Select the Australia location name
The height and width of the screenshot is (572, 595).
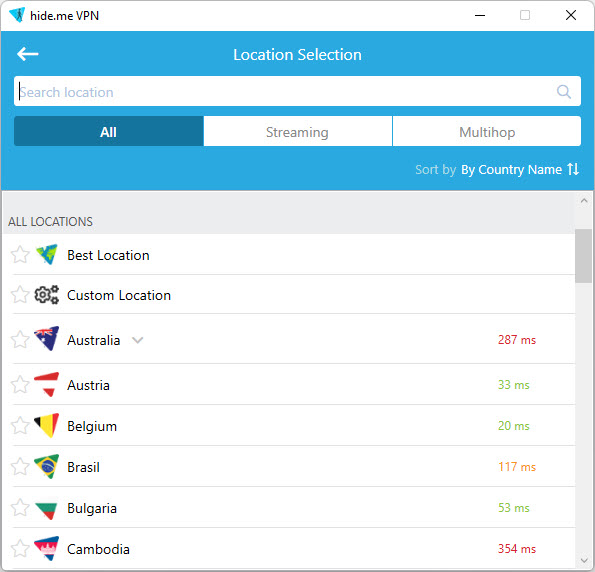coord(94,340)
